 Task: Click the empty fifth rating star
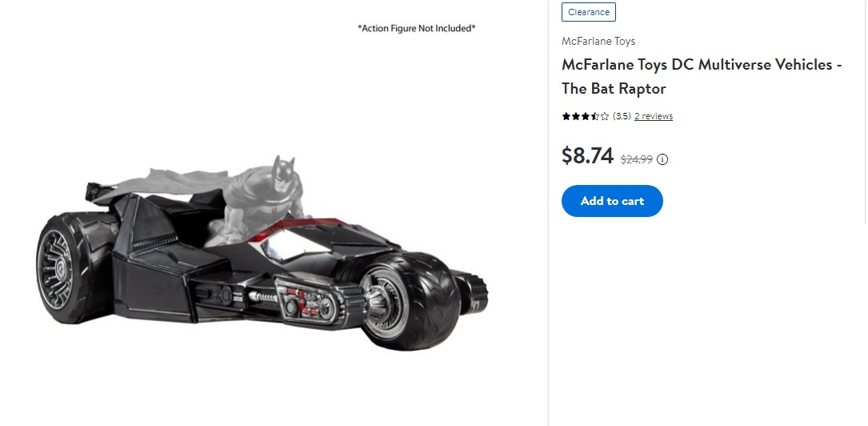point(605,116)
